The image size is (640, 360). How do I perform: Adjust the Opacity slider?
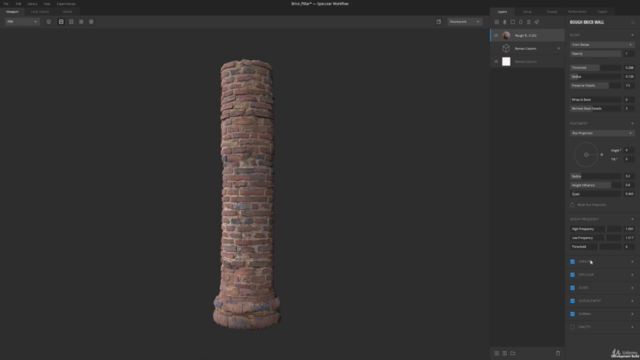click(x=596, y=53)
